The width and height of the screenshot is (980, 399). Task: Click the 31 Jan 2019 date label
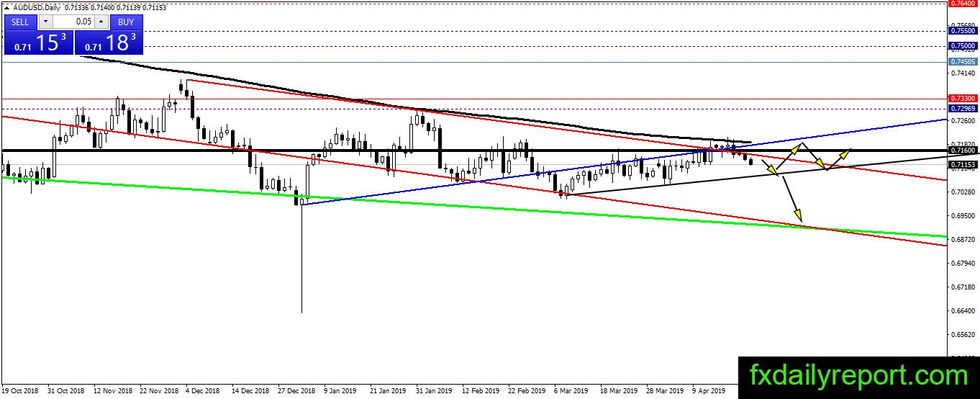click(x=434, y=391)
